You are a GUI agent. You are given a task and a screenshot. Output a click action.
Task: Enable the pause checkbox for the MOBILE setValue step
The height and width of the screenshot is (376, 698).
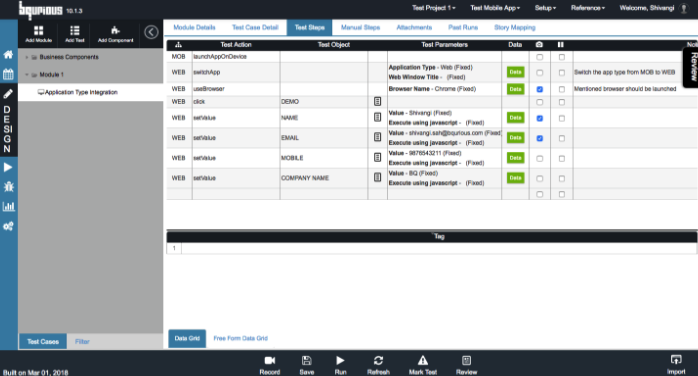562,158
